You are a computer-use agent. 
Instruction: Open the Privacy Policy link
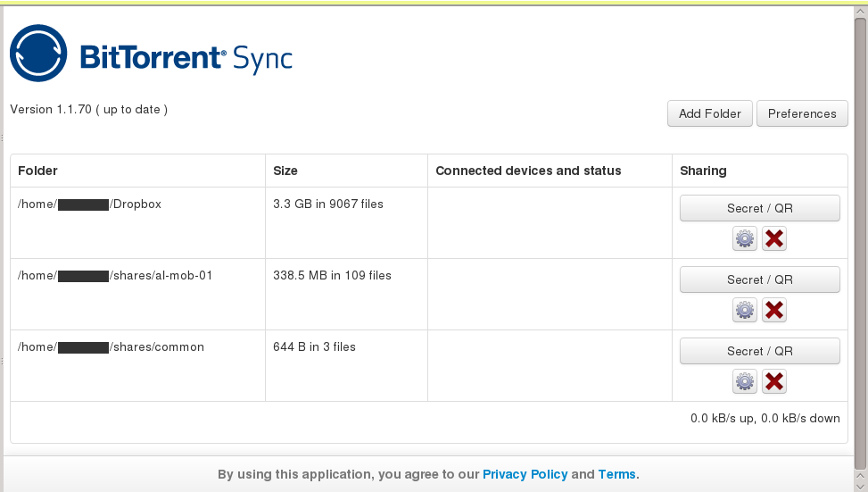[x=525, y=474]
